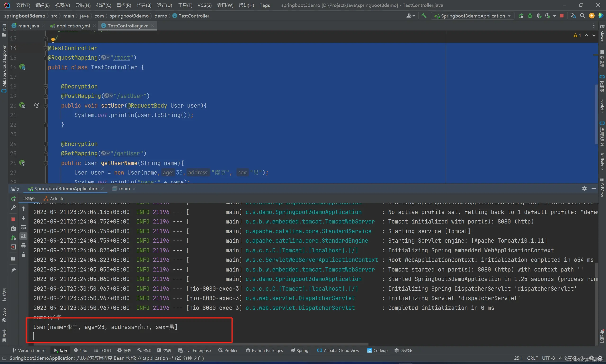Click the thread dump camera icon
The width and height of the screenshot is (606, 364).
(13, 229)
